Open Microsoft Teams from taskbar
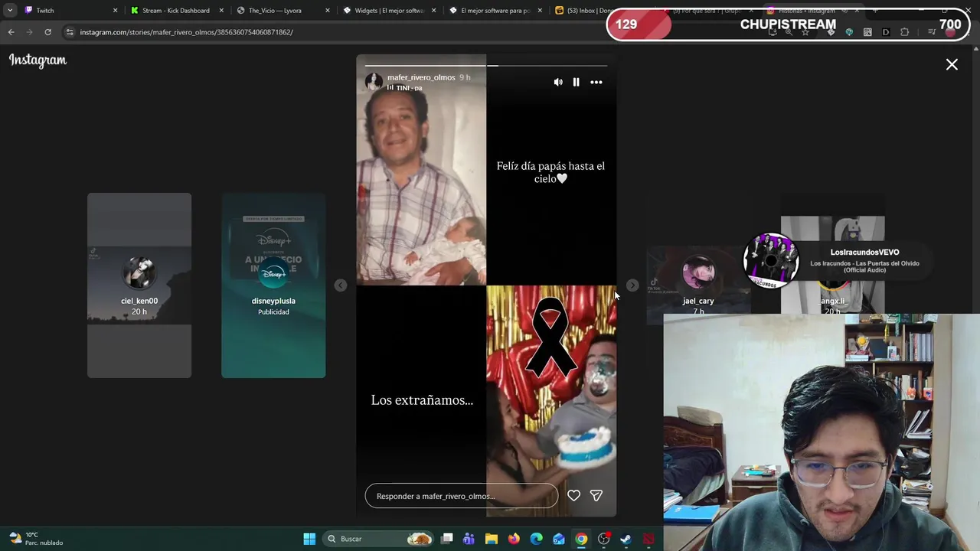The height and width of the screenshot is (551, 980). point(469,539)
